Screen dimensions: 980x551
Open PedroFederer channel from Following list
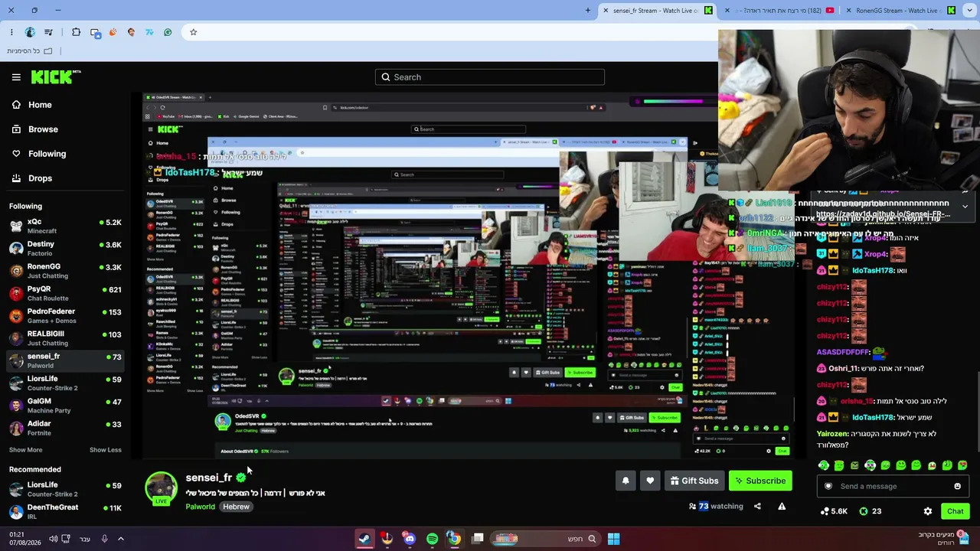[65, 315]
